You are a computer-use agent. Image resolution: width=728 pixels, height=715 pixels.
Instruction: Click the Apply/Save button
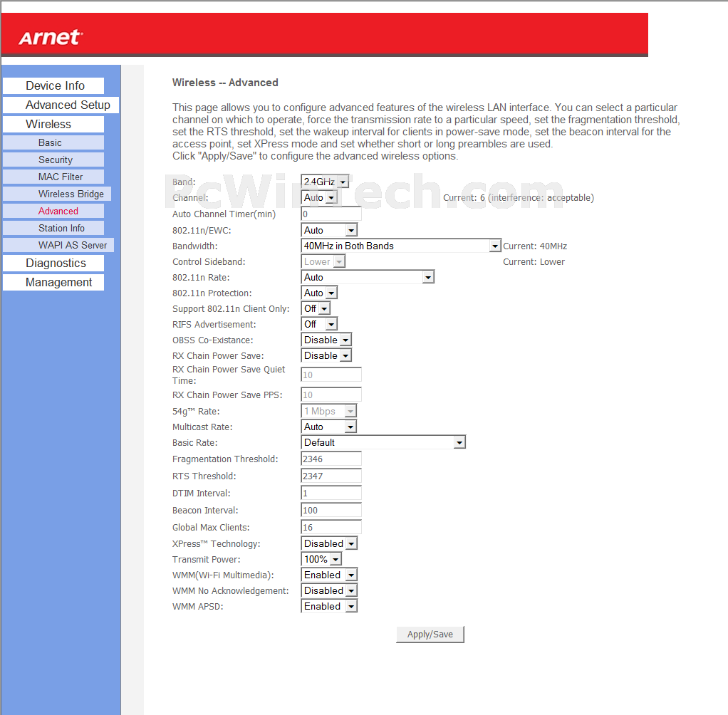(x=430, y=635)
